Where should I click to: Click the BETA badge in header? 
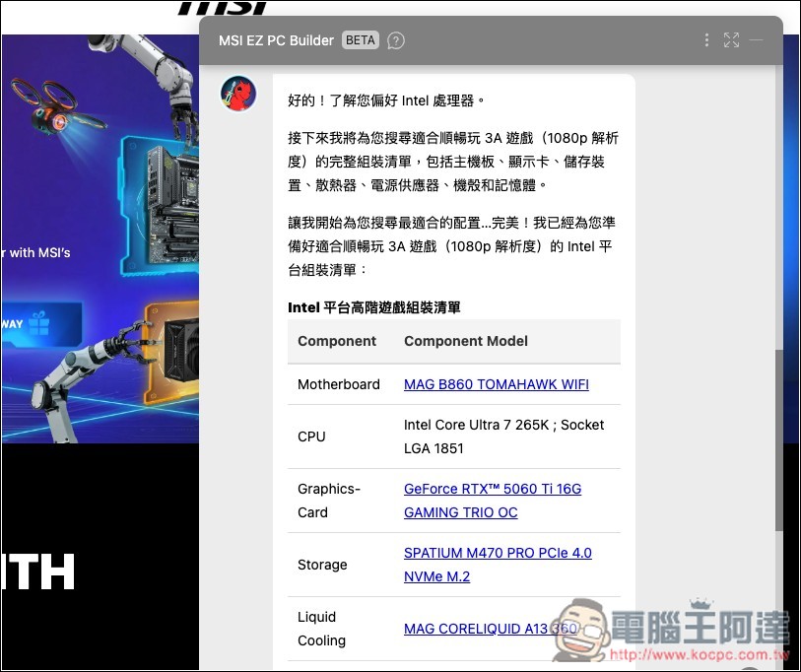tap(361, 40)
